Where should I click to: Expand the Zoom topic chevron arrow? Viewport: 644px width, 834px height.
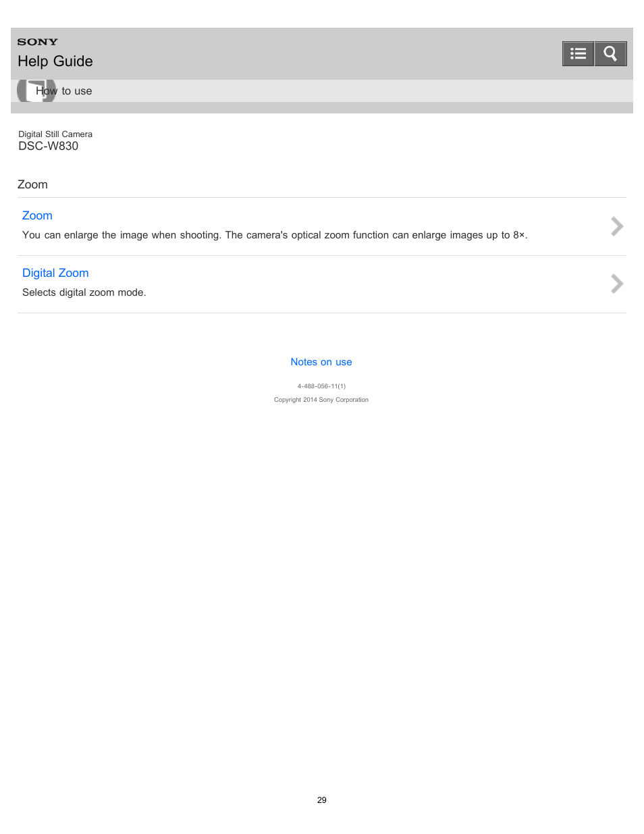616,226
